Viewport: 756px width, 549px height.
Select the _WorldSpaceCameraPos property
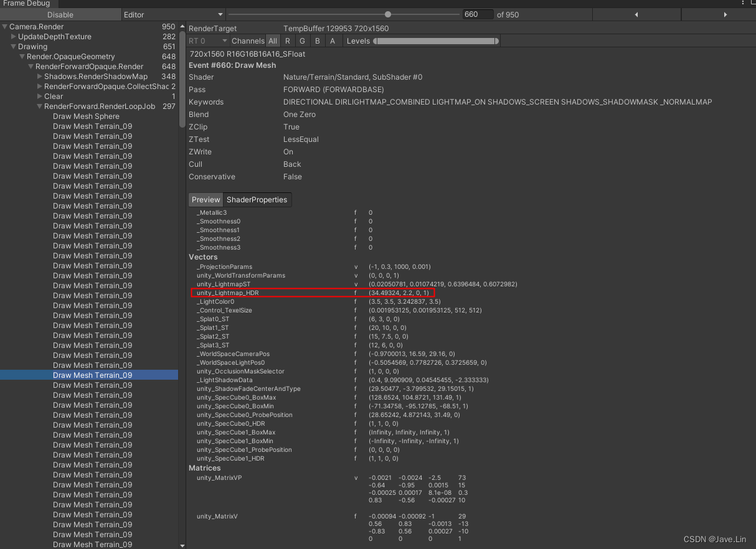click(233, 354)
